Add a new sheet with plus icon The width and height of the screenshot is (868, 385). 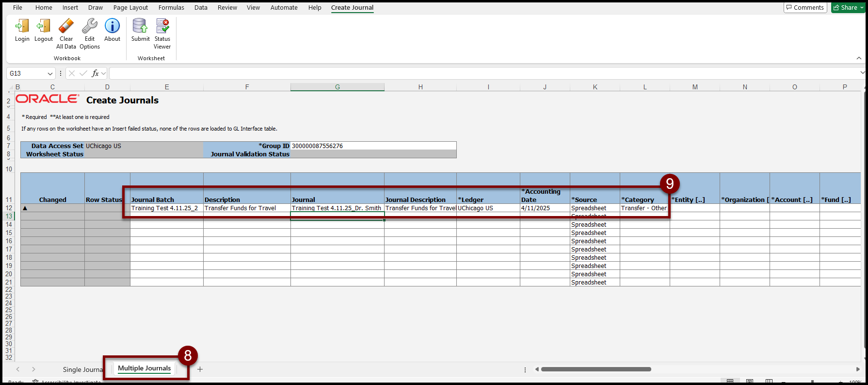(x=200, y=369)
